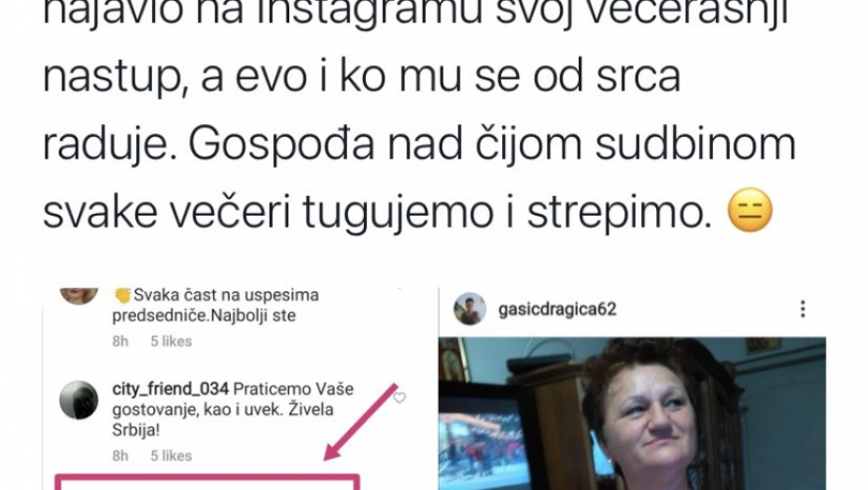This screenshot has height=490, width=868.
Task: Click the partially visible avatar of the top commenter
Action: 78,296
